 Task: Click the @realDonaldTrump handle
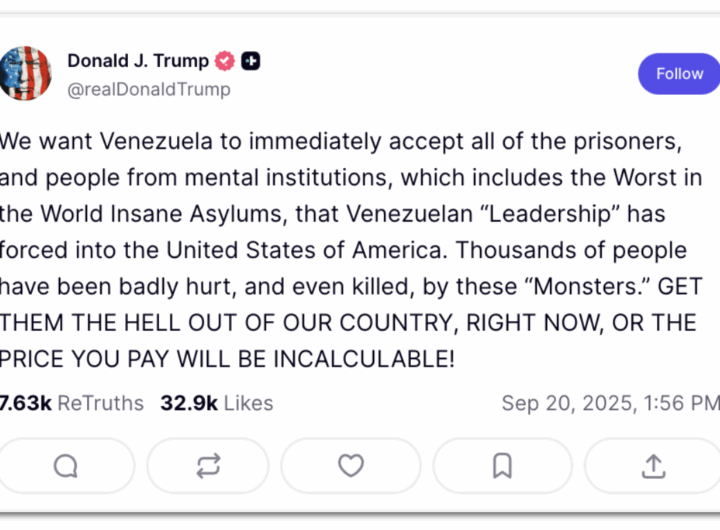coord(149,89)
